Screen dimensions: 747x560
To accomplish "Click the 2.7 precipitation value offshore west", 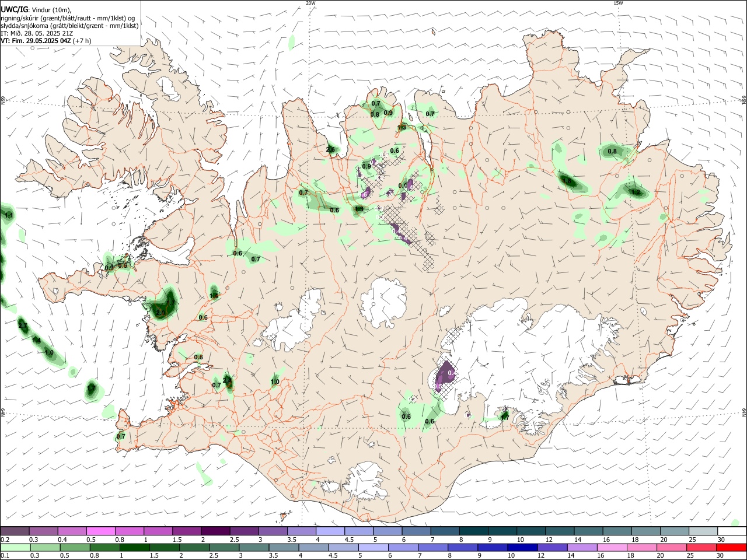I will point(22,325).
